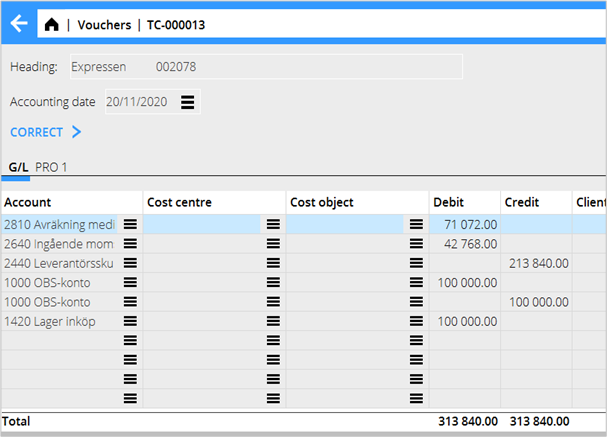Viewport: 607px width, 437px height.
Task: Click Vouchers in the breadcrumb
Action: [105, 25]
